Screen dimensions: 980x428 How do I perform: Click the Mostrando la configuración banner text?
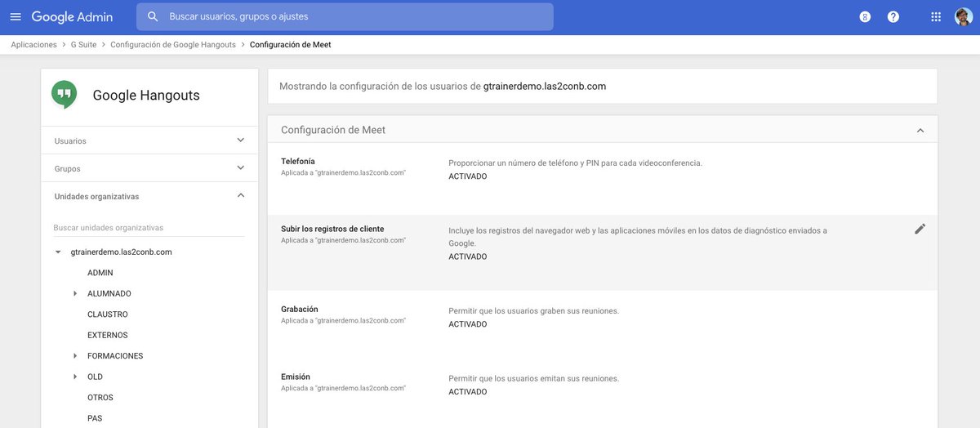pyautogui.click(x=443, y=86)
